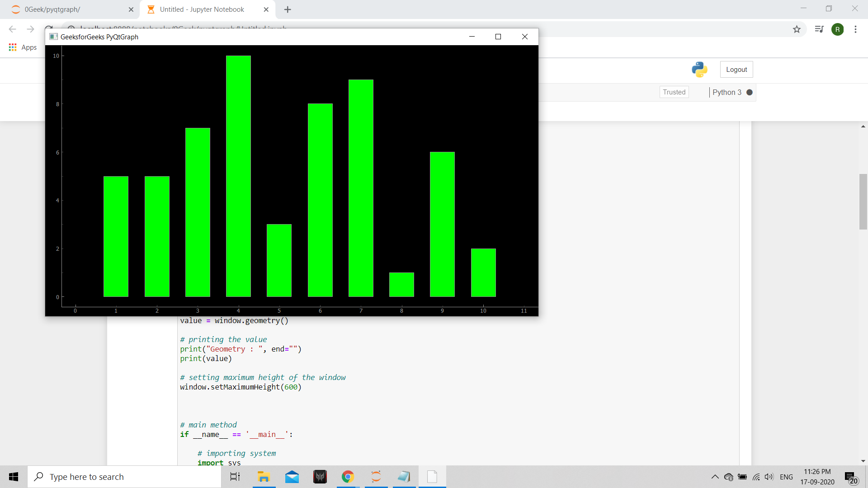
Task: Open a new browser tab
Action: pyautogui.click(x=288, y=9)
